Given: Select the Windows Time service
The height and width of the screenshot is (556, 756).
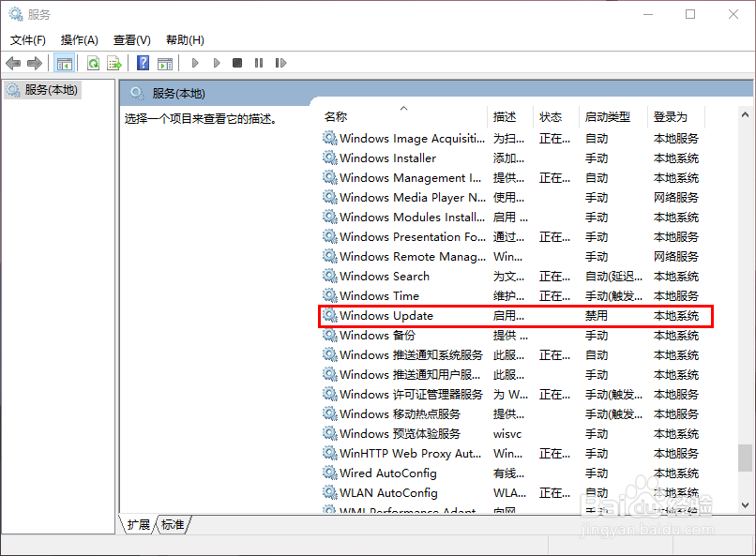Looking at the screenshot, I should tap(512, 296).
